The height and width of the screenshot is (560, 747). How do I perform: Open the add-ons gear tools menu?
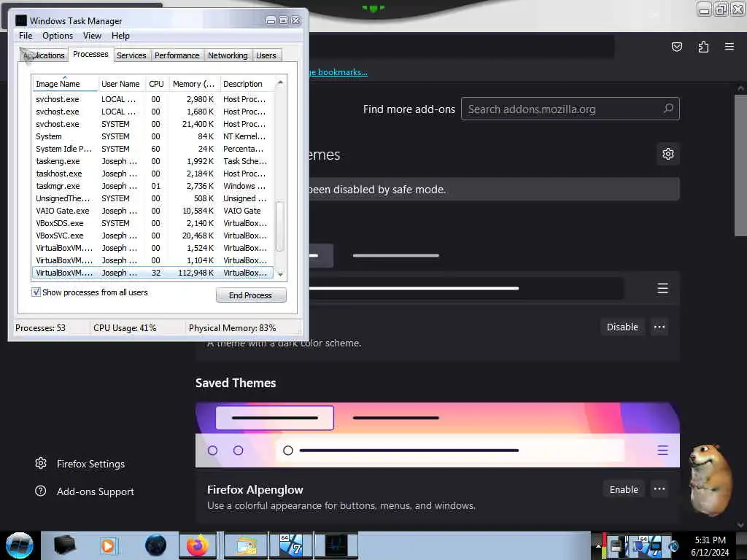coord(668,154)
